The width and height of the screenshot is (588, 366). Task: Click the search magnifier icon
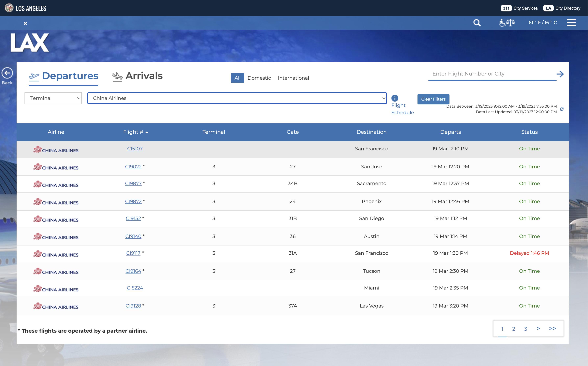click(477, 23)
